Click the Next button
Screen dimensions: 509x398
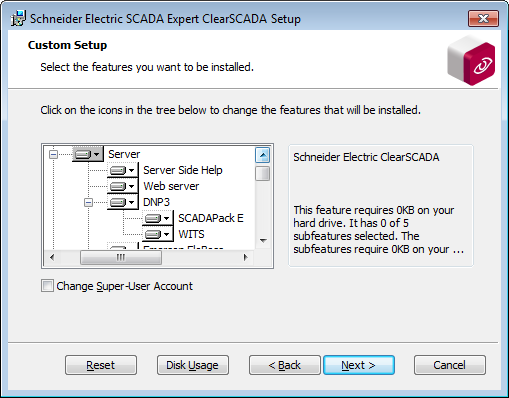(x=359, y=365)
